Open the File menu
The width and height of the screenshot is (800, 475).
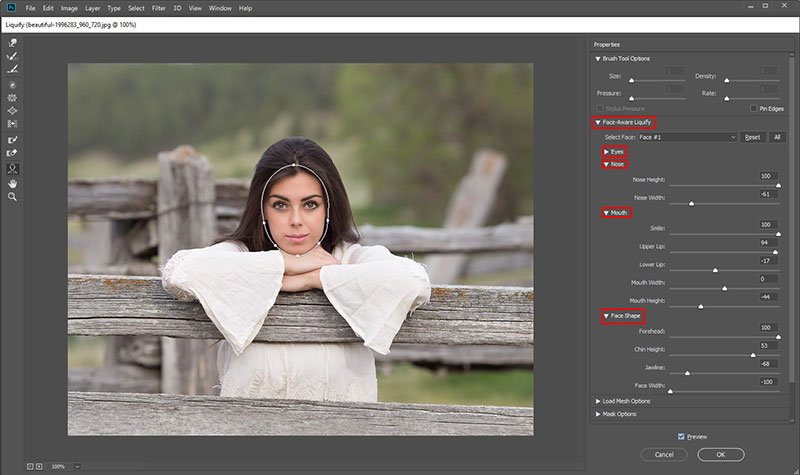[x=31, y=8]
